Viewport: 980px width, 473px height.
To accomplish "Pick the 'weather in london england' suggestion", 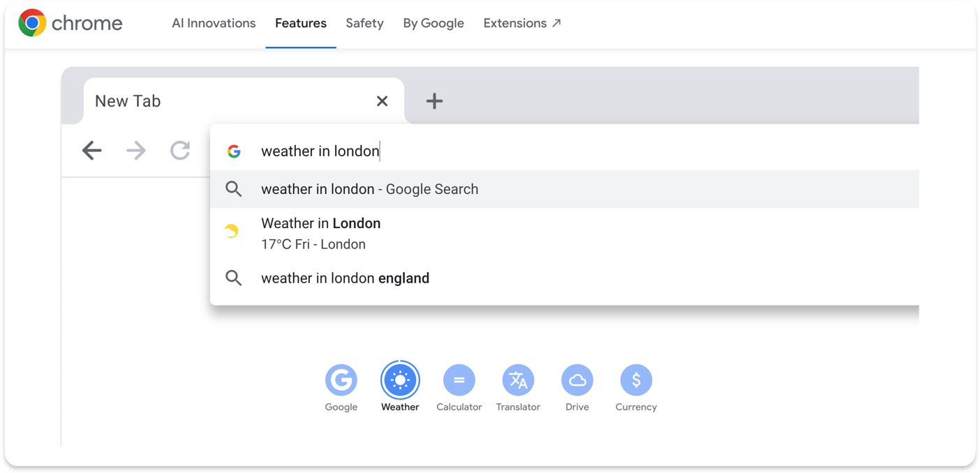I will [346, 278].
